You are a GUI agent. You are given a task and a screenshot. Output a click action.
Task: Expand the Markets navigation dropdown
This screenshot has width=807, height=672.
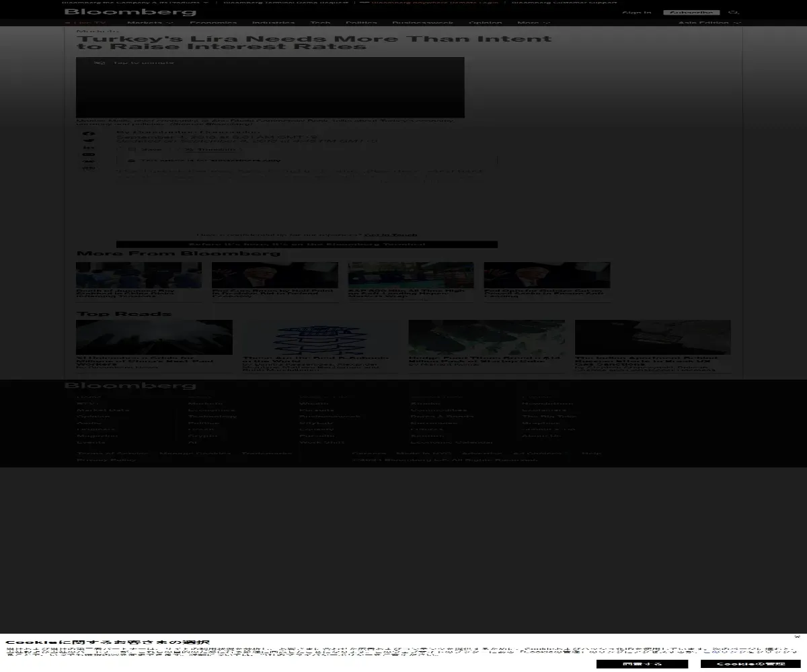pyautogui.click(x=150, y=23)
